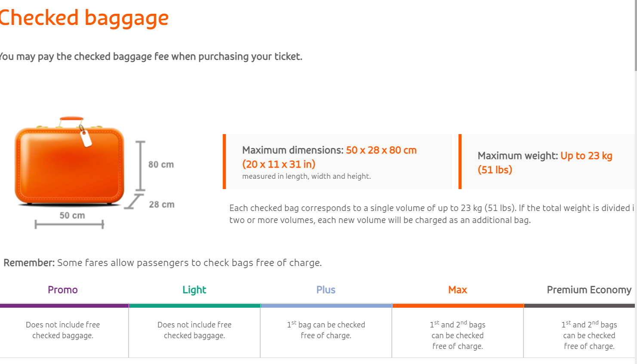The height and width of the screenshot is (364, 637).
Task: Click the luggage tag on suitcase
Action: point(86,138)
